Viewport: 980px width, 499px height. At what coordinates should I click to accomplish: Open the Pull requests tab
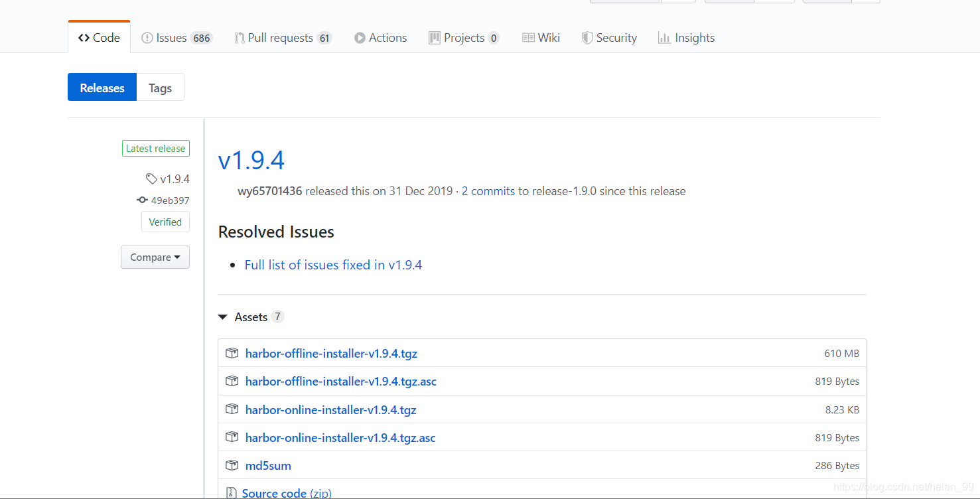283,38
